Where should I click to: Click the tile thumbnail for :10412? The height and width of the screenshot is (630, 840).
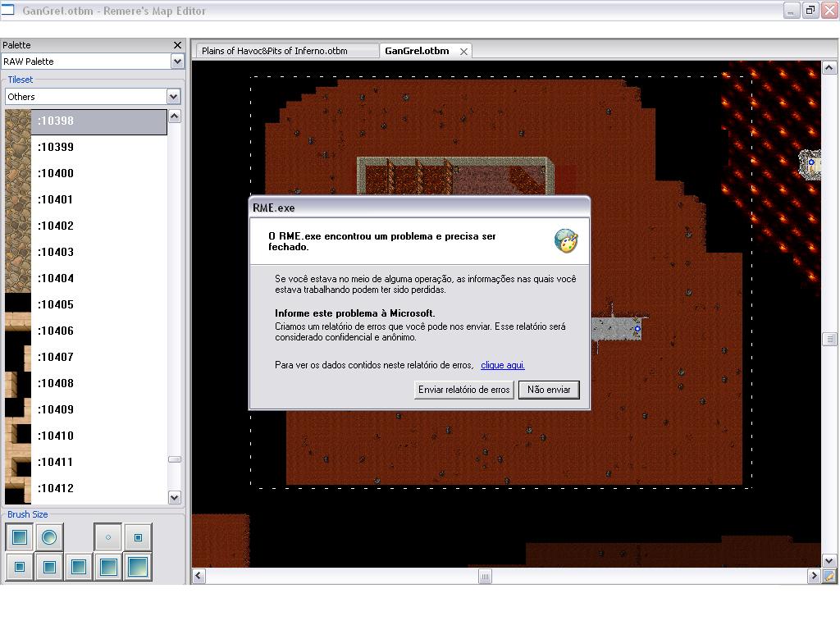pyautogui.click(x=18, y=489)
